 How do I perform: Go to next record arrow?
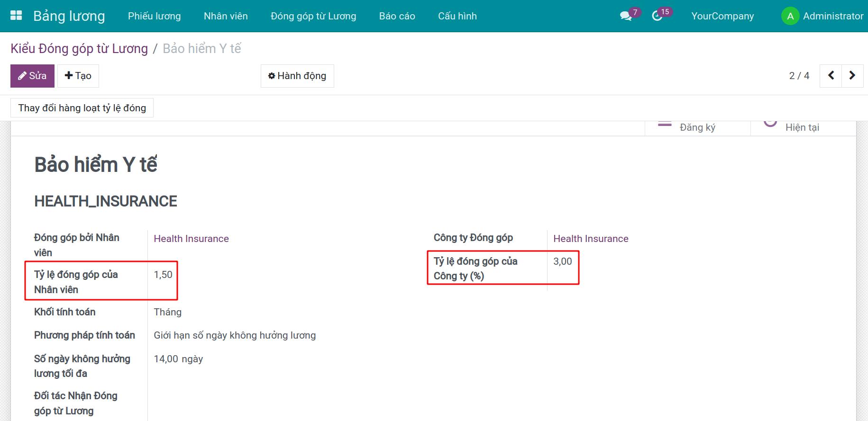[x=852, y=76]
